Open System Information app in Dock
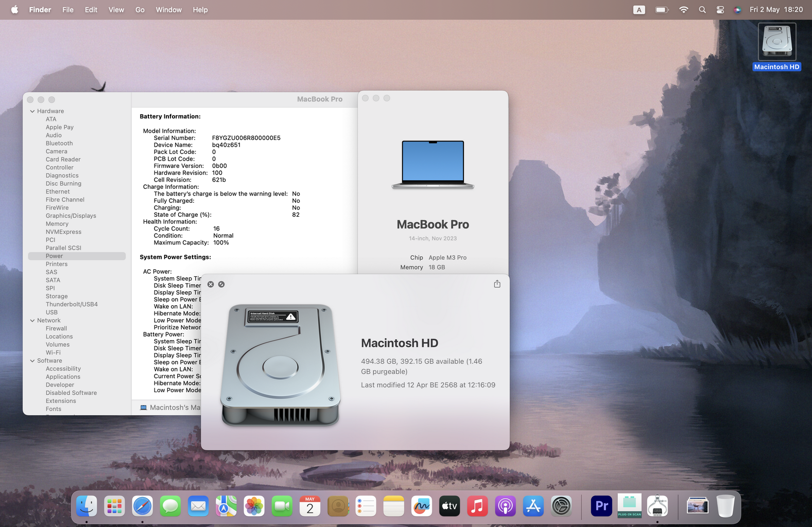Viewport: 812px width, 527px height. (x=658, y=506)
